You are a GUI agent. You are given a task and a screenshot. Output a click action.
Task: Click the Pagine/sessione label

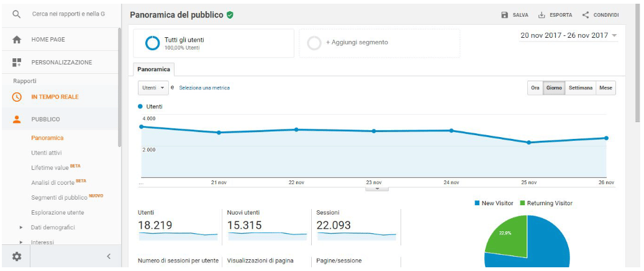339,260
